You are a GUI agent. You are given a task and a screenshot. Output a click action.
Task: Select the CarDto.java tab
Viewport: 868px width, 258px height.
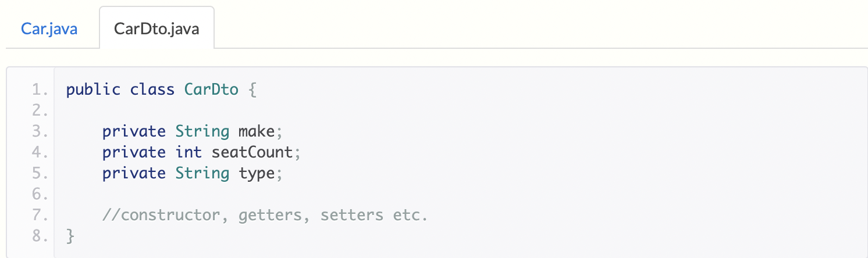pos(156,28)
